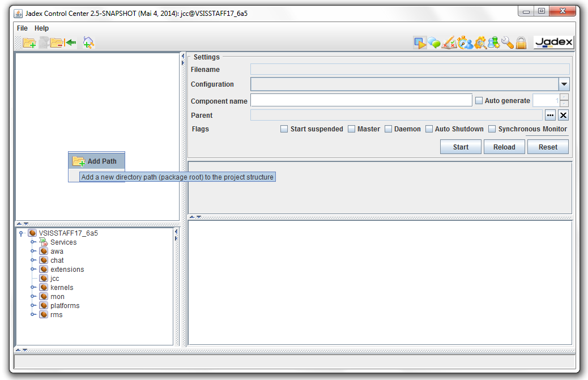Open the Security Settings lock icon
Image resolution: width=588 pixels, height=380 pixels.
pyautogui.click(x=521, y=42)
